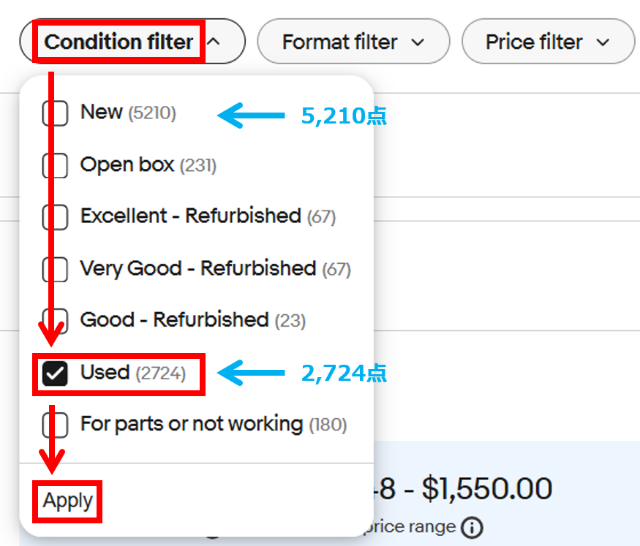Image resolution: width=640 pixels, height=546 pixels.
Task: Click the "Used (2724)" option label
Action: (x=132, y=373)
